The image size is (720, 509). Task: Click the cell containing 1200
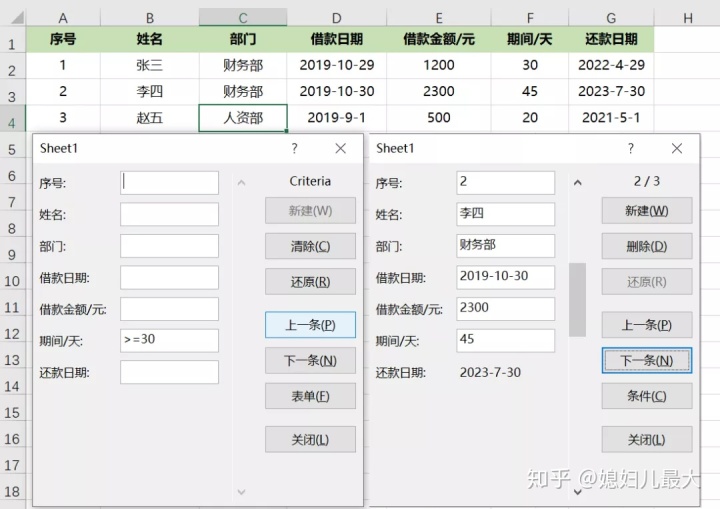[x=439, y=65]
